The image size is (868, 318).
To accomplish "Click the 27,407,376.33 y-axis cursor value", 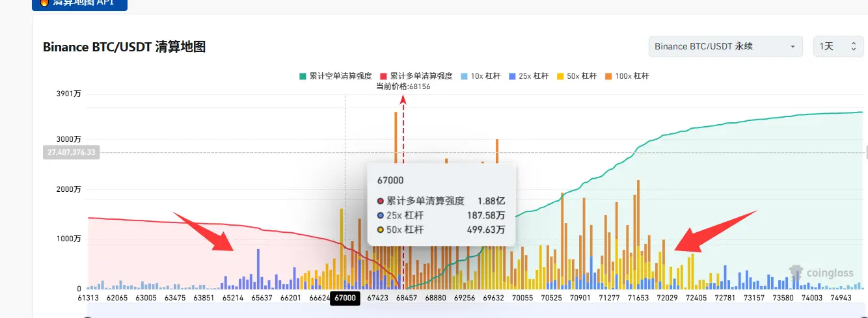I will [72, 152].
